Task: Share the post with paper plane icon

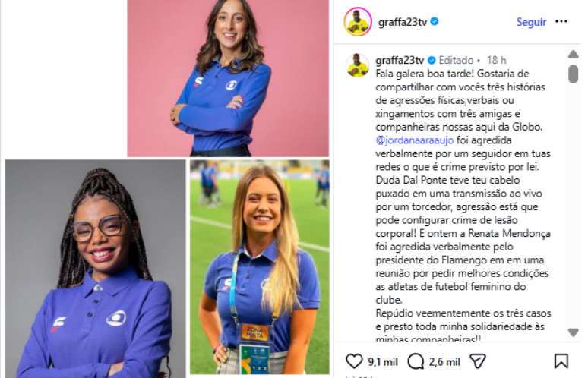Action: pyautogui.click(x=478, y=361)
